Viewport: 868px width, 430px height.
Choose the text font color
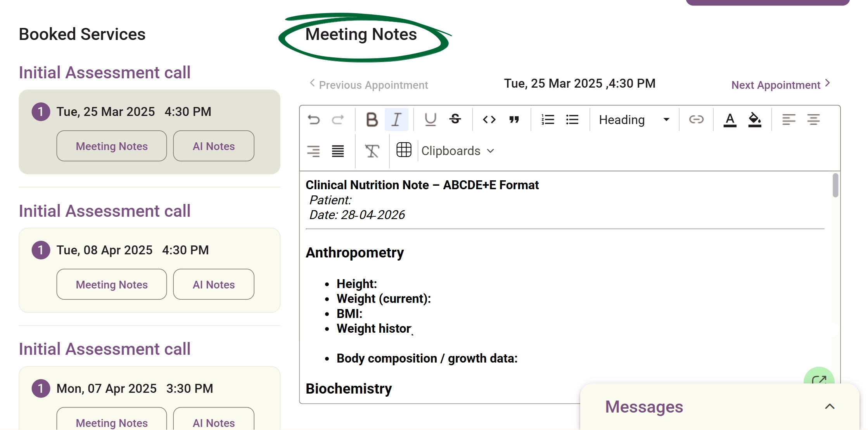click(730, 120)
